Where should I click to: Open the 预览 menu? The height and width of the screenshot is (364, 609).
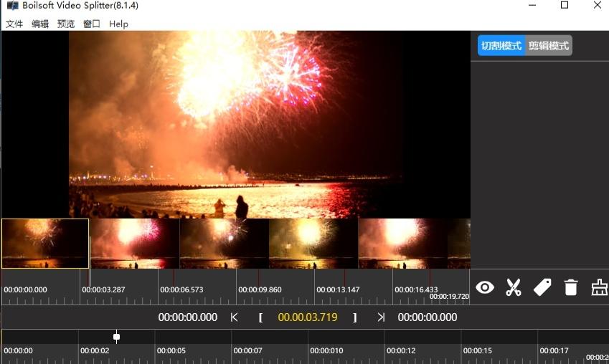[x=66, y=24]
